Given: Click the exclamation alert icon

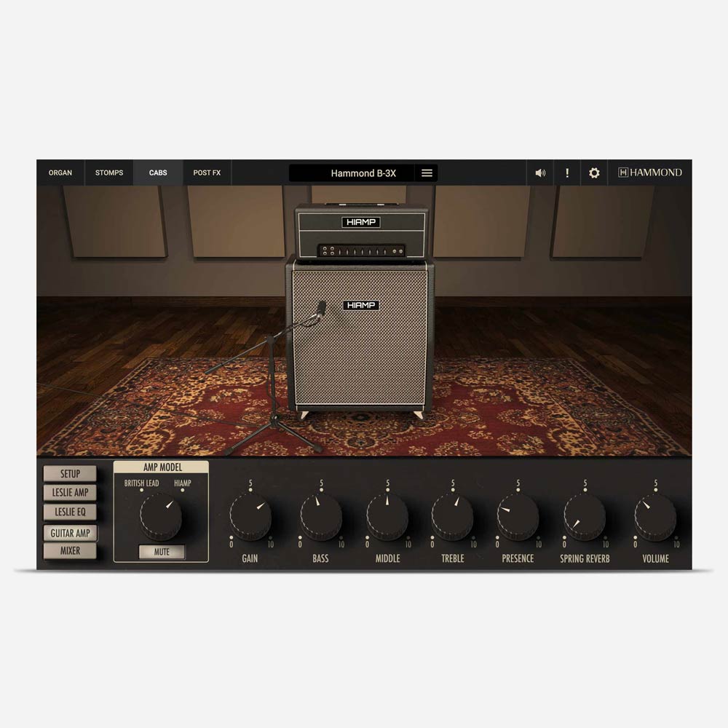Looking at the screenshot, I should (567, 173).
